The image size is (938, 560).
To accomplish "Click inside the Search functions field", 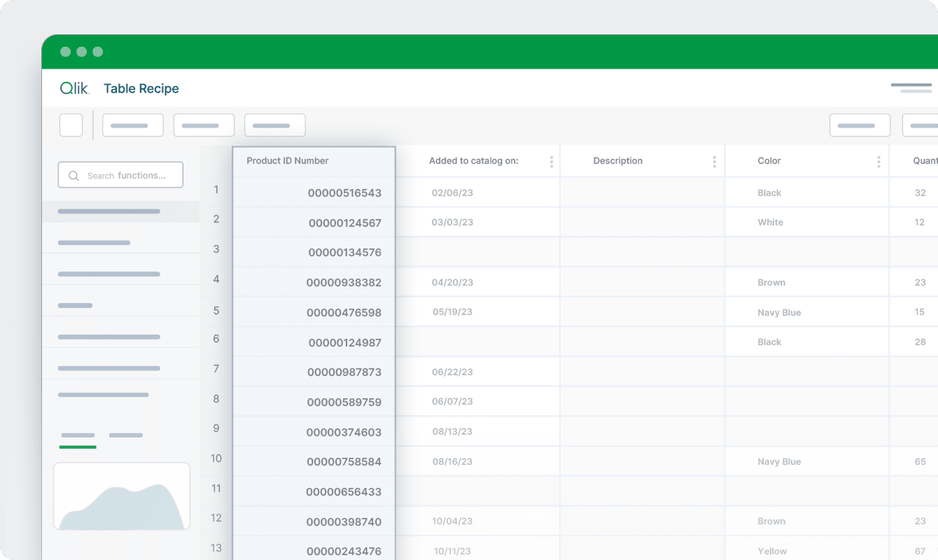I will pyautogui.click(x=126, y=175).
